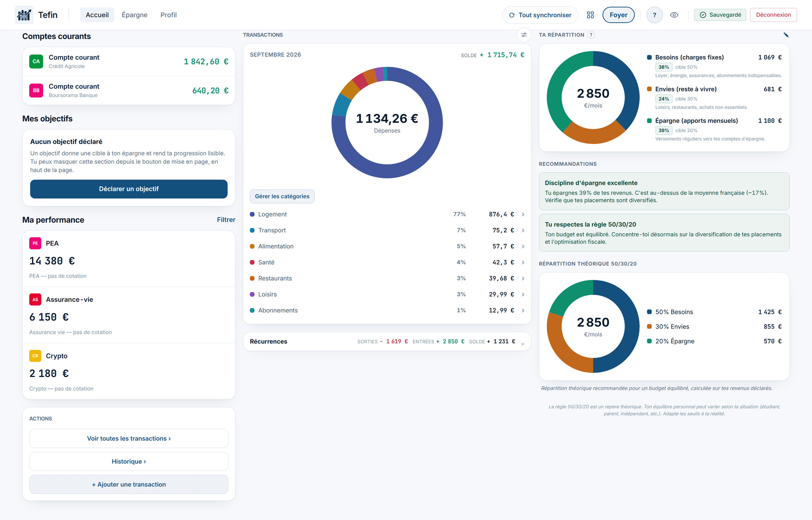Image resolution: width=812 pixels, height=520 pixels.
Task: Click Sorties − 1 619 € value
Action: (x=394, y=342)
